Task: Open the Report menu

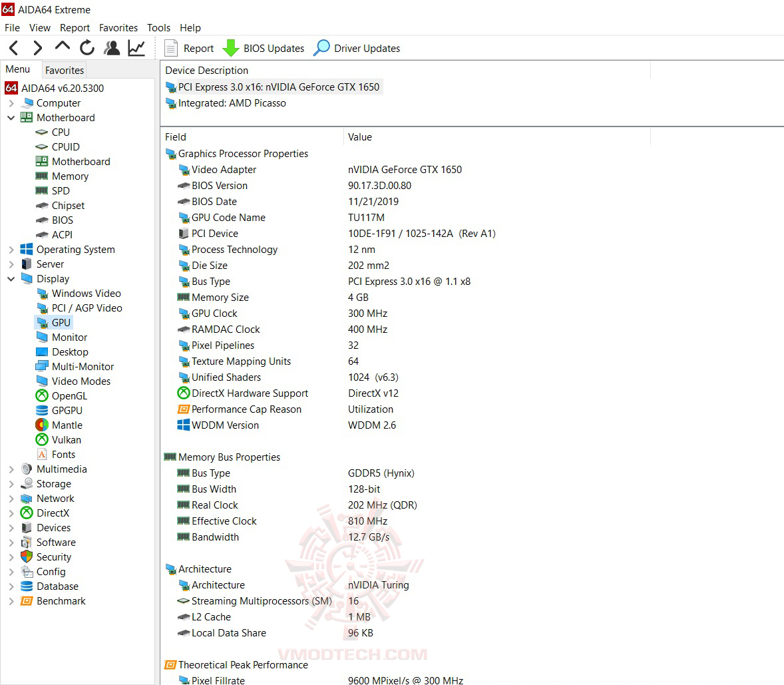Action: pyautogui.click(x=75, y=27)
